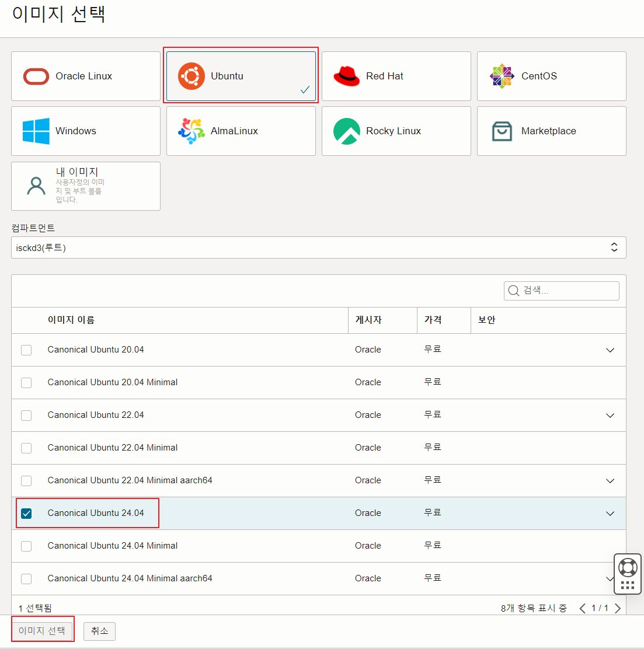Click the Red Hat fedora logo
The height and width of the screenshot is (649, 644).
coord(347,76)
